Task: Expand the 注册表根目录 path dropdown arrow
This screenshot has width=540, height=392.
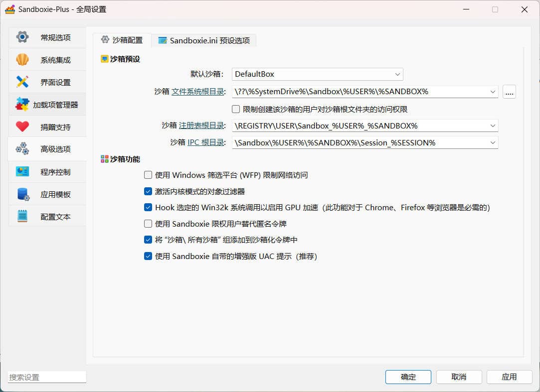Action: [x=493, y=126]
